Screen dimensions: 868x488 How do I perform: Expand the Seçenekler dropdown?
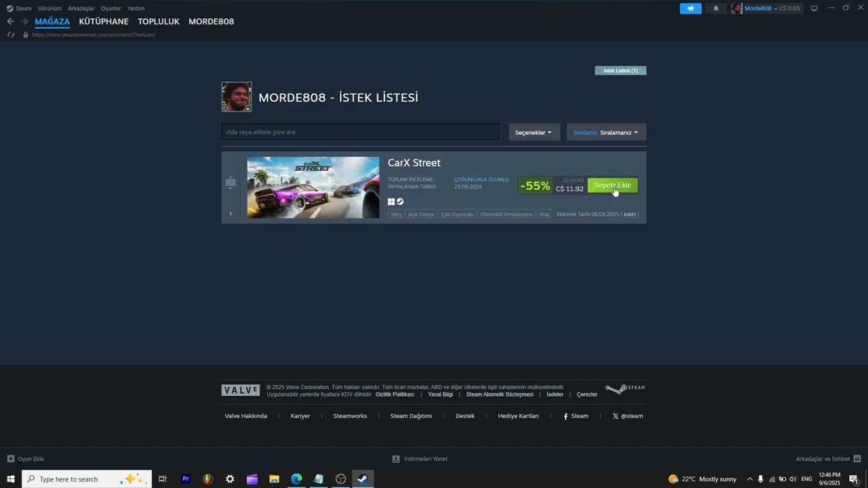click(533, 132)
